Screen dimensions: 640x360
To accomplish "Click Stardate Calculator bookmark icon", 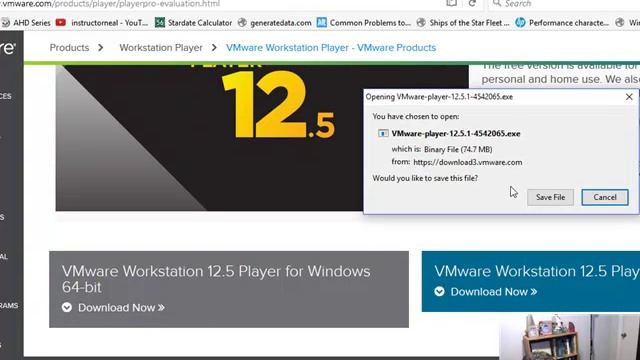I will (x=160, y=23).
